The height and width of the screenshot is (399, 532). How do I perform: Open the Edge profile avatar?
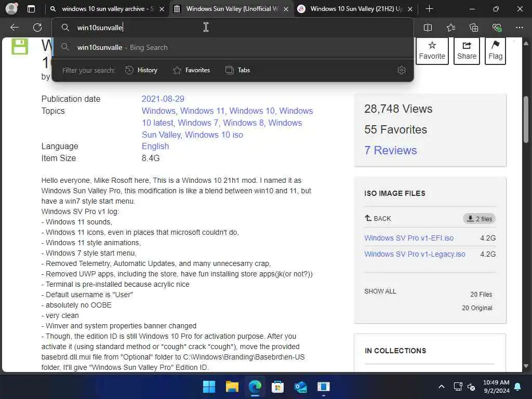[11, 9]
